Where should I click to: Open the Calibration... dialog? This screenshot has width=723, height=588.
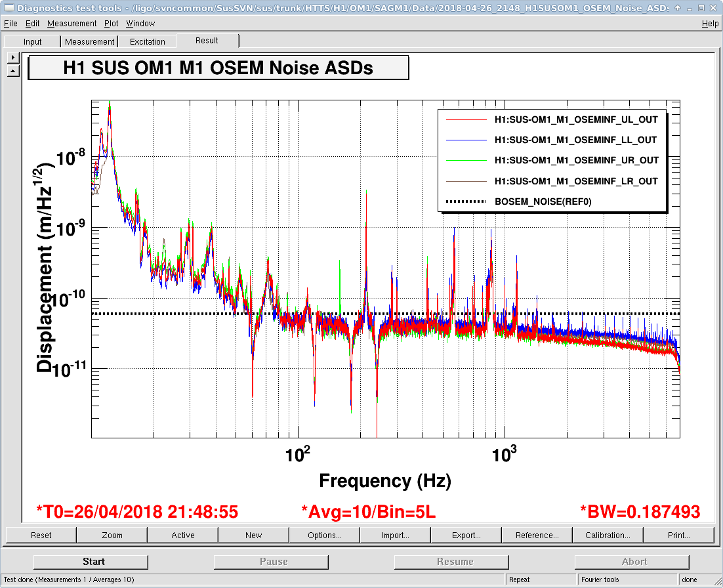click(608, 535)
